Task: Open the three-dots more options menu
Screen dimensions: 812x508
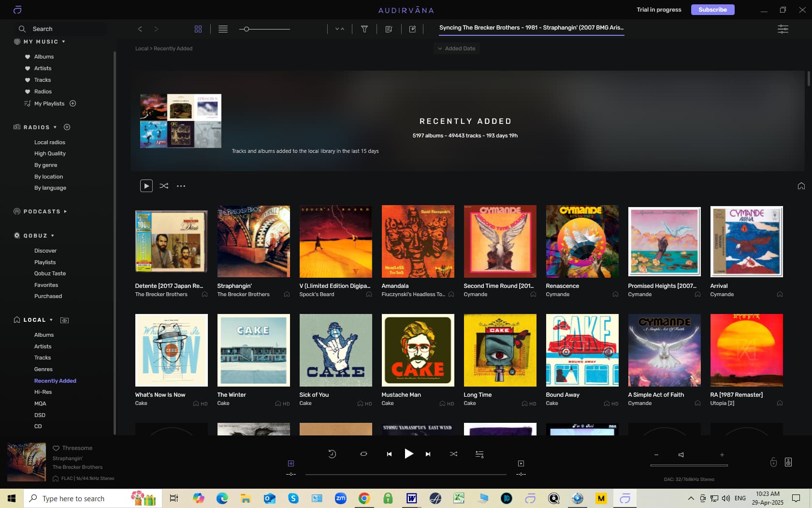Action: 181,186
